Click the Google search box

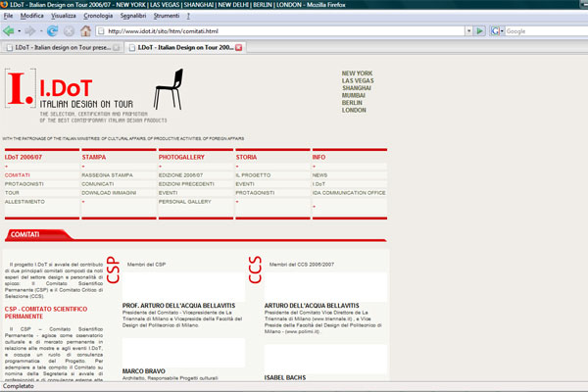[x=546, y=31]
